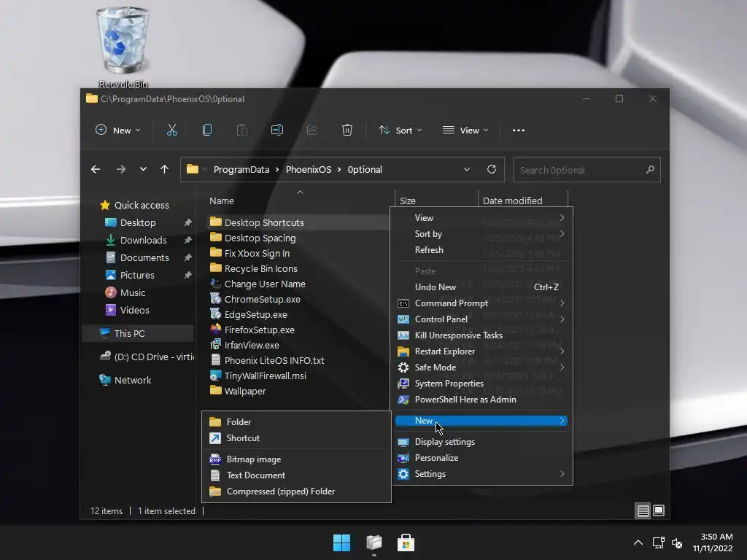Open Display settings from context menu

(481, 441)
